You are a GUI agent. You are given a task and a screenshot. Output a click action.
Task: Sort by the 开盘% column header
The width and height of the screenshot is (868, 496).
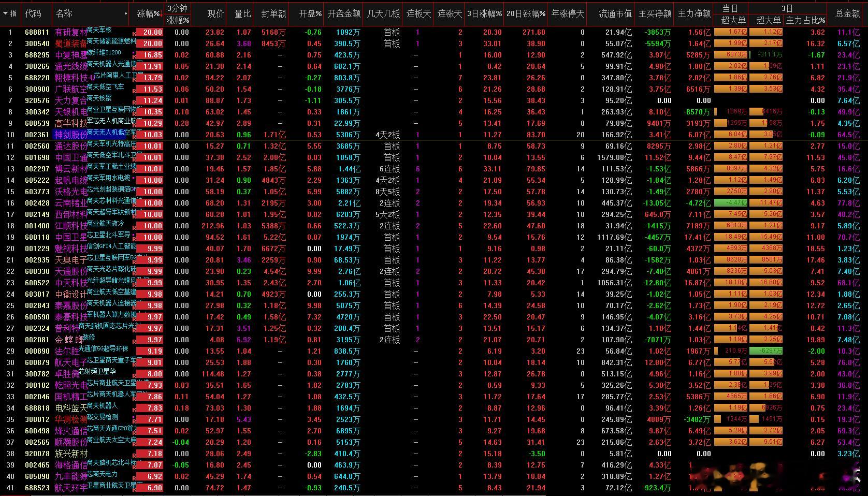click(310, 14)
